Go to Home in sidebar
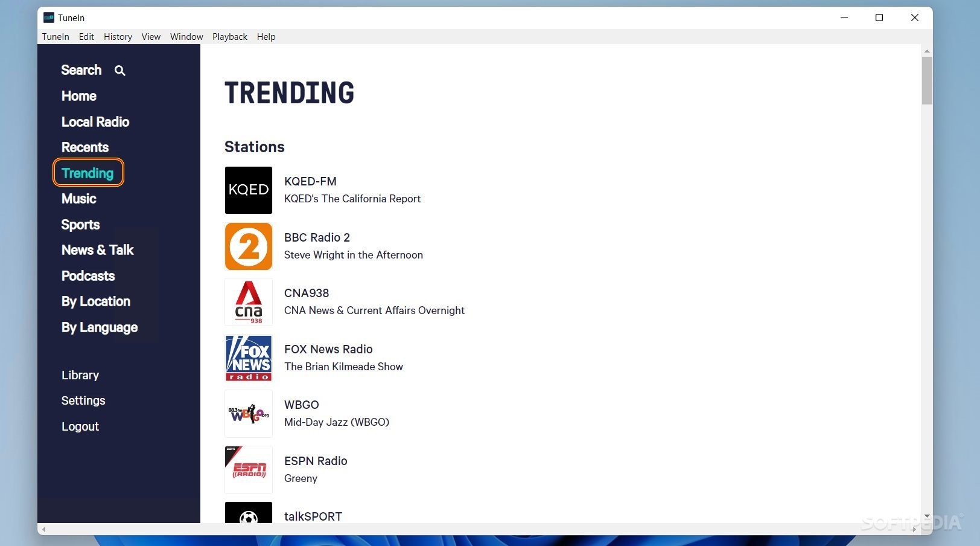This screenshot has width=980, height=546. 79,96
